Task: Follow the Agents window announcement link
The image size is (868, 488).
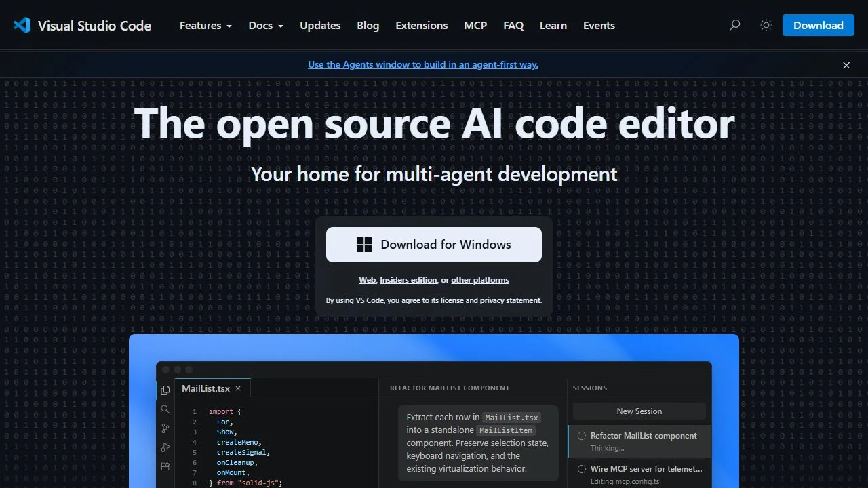Action: coord(423,65)
